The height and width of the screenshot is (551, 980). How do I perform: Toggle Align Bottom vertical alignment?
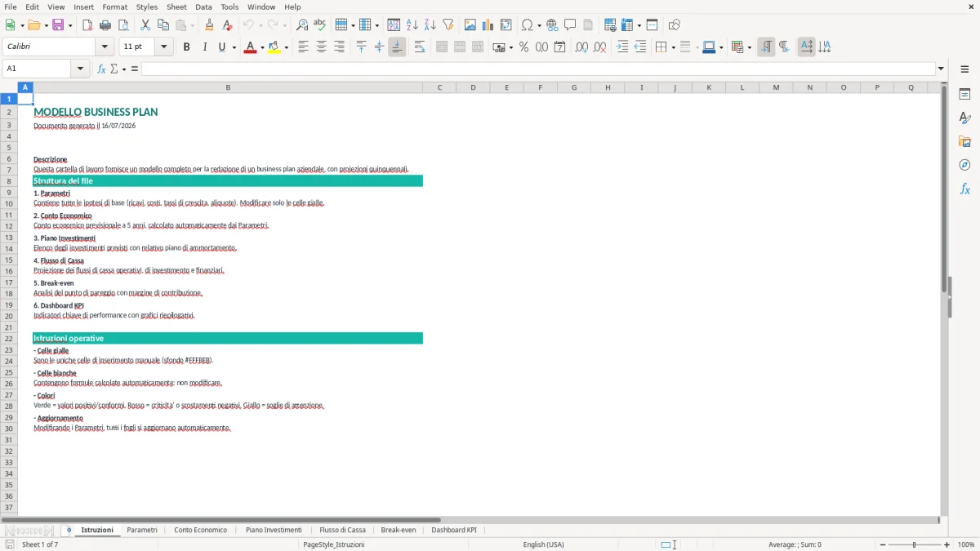(x=397, y=47)
